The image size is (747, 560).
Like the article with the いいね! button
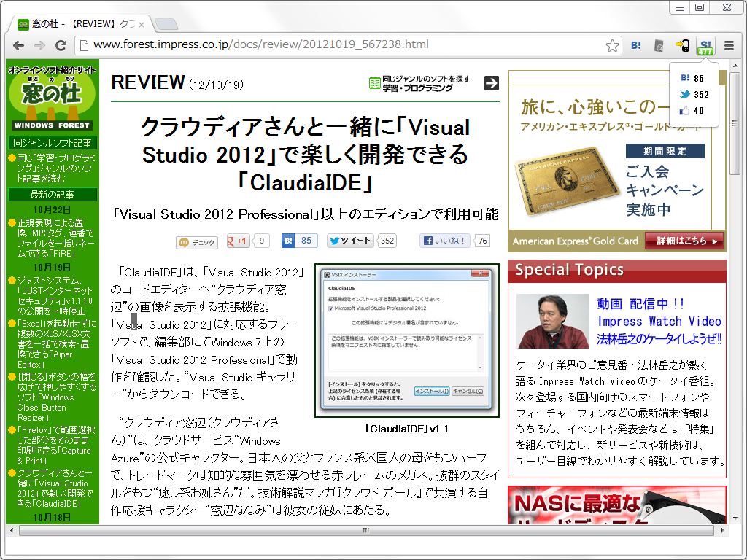tap(447, 241)
